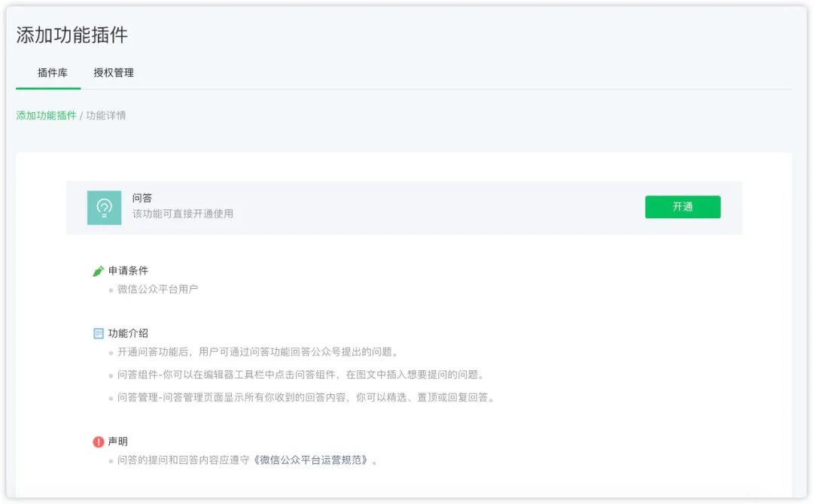Click the 问答组件 description line

[x=300, y=375]
